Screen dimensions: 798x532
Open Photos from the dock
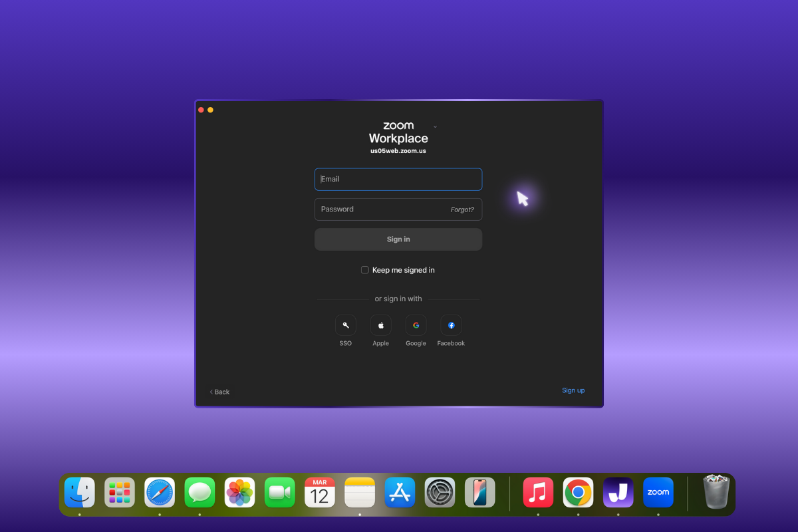click(239, 493)
